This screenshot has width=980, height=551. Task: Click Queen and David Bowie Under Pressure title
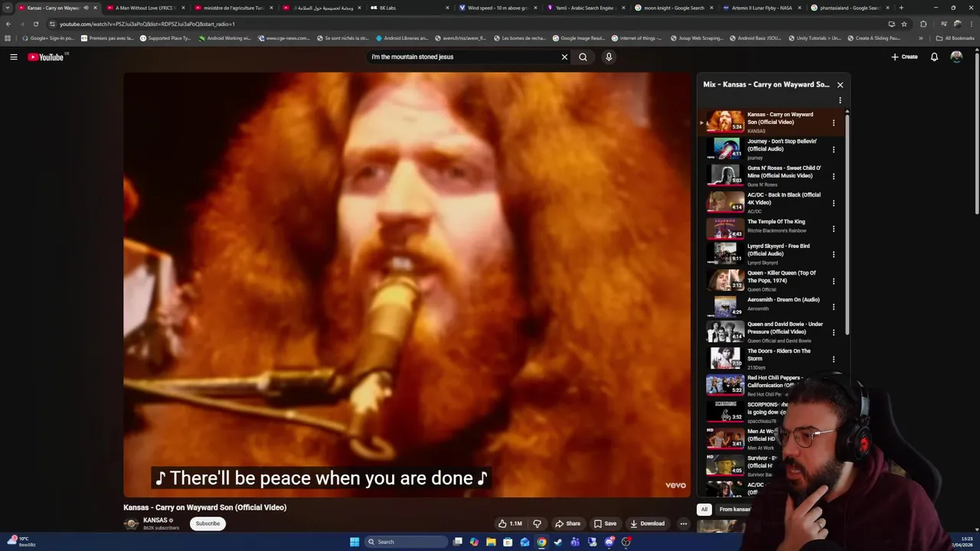click(785, 328)
